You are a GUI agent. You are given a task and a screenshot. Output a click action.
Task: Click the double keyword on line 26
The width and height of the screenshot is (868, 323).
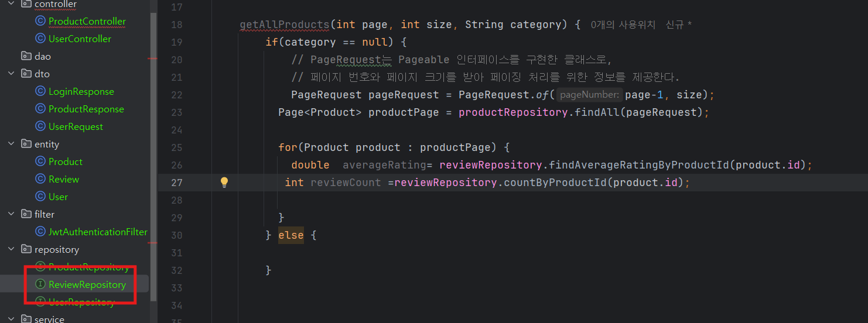tap(310, 165)
